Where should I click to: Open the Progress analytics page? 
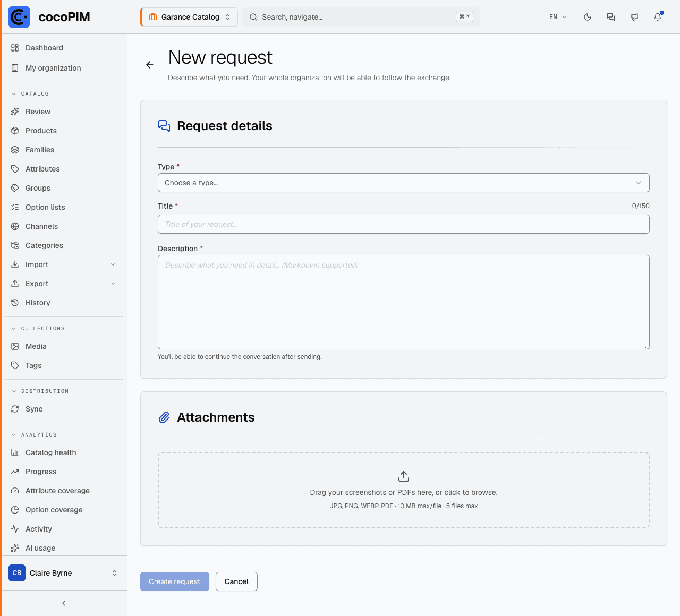[x=64, y=472]
